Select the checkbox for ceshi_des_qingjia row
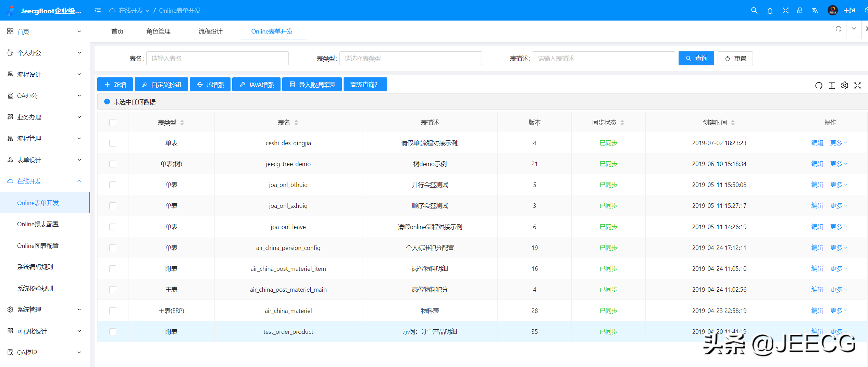 (113, 143)
